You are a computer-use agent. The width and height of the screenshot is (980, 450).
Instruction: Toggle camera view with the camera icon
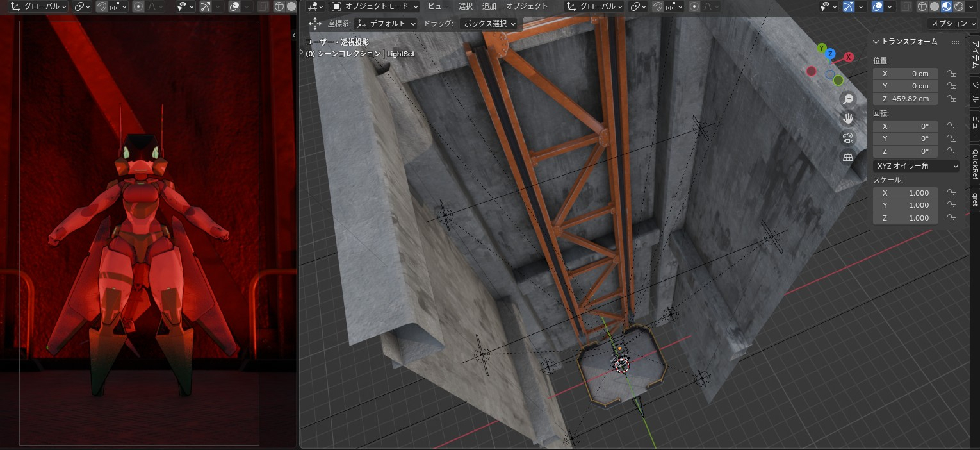pyautogui.click(x=848, y=137)
